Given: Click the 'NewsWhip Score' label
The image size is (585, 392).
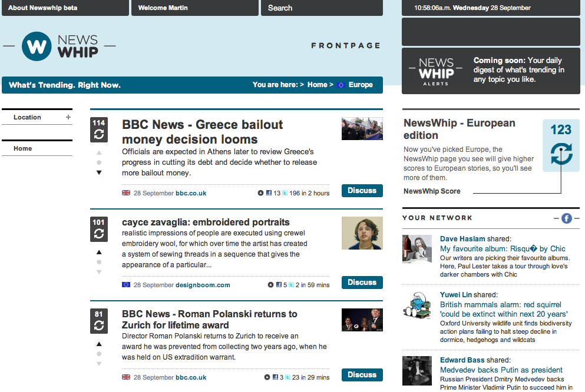Looking at the screenshot, I should [432, 191].
